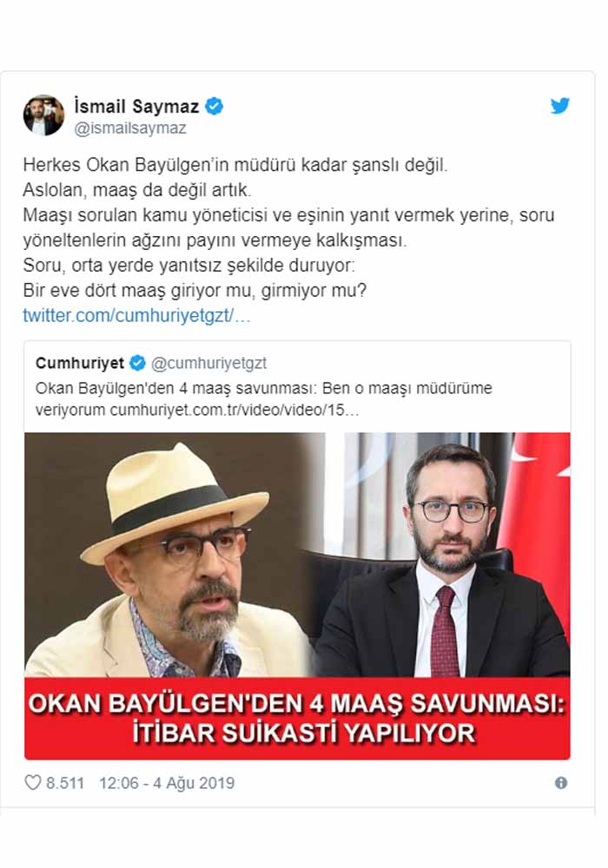Click the 8.511 likes count
The height and width of the screenshot is (868, 608).
pos(65,783)
